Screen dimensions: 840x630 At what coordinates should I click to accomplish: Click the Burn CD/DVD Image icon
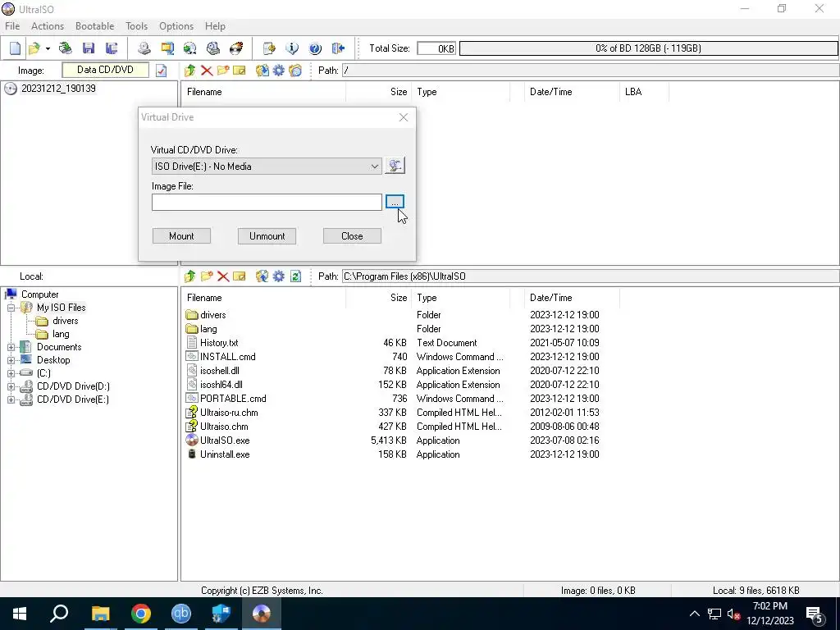point(236,48)
